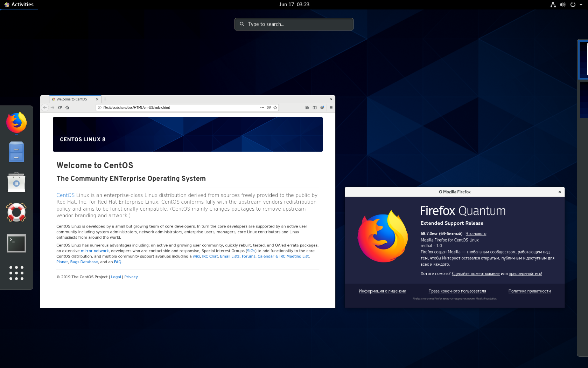The image size is (588, 368).
Task: Open the Bugs Database link
Action: point(84,262)
